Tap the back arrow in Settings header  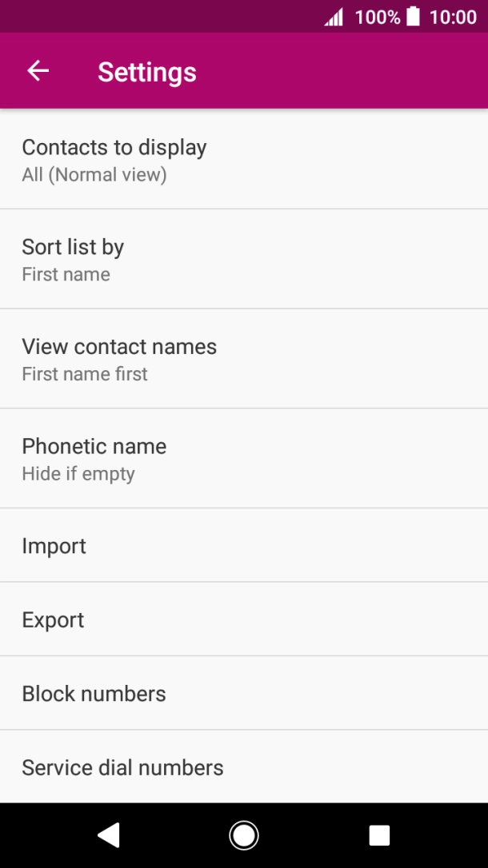[38, 71]
